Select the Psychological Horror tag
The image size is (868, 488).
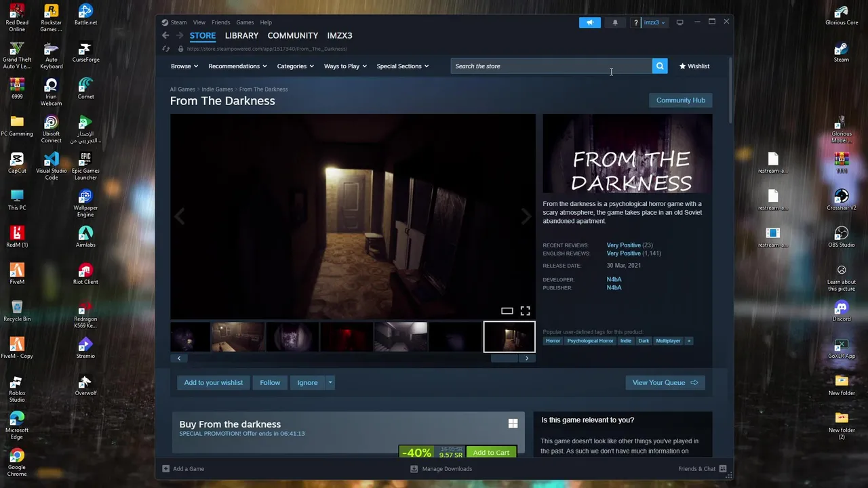(590, 341)
